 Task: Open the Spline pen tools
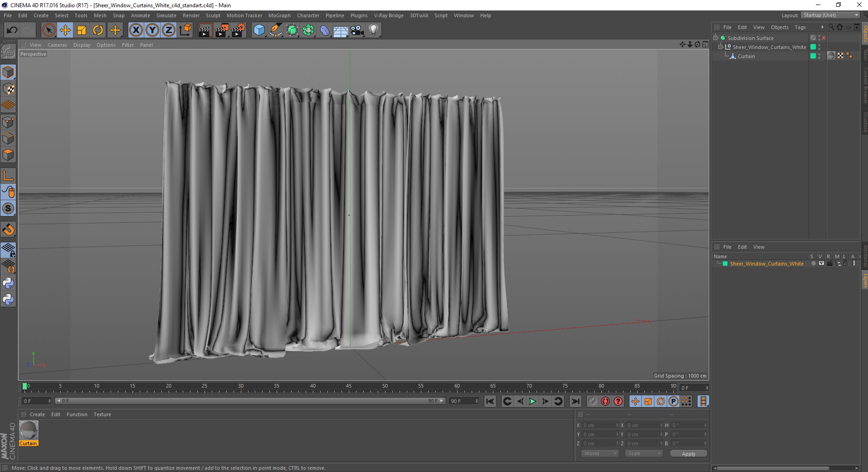(x=276, y=30)
